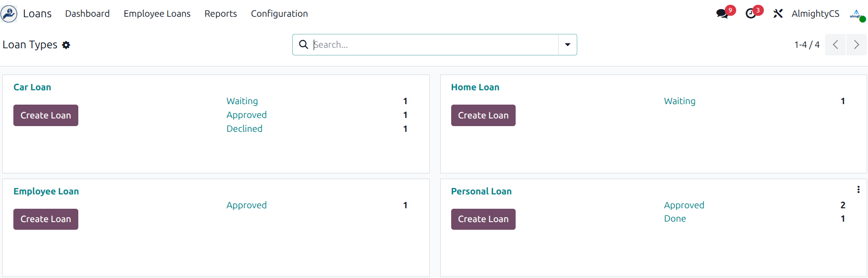Screen dimensions: 868x278
Task: Focus the Search input field
Action: [434, 45]
